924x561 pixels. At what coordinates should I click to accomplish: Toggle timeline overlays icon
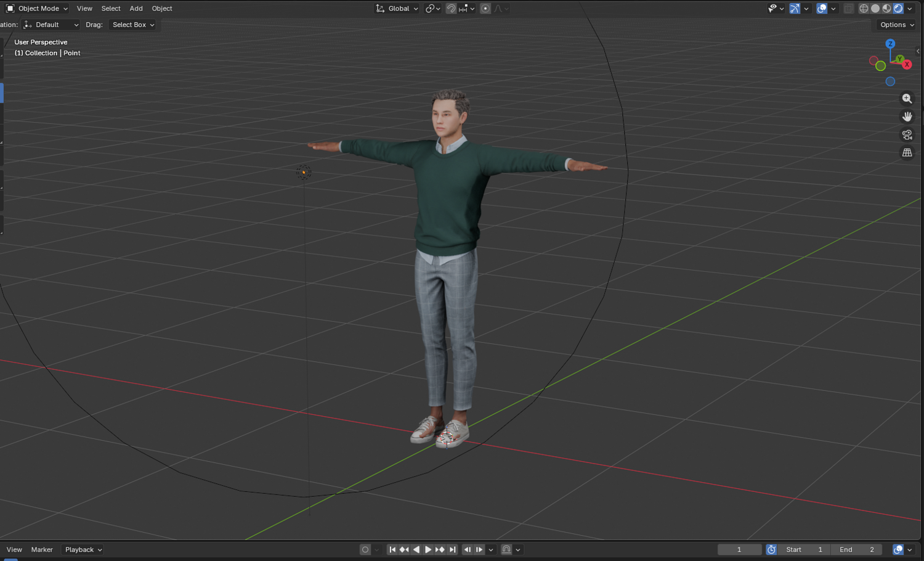[898, 549]
